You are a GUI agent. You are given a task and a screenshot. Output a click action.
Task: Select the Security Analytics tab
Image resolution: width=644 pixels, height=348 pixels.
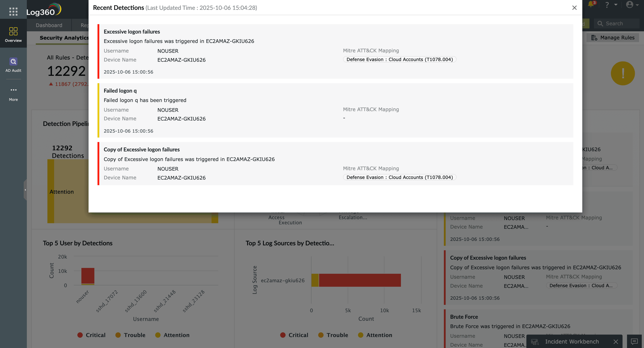pyautogui.click(x=64, y=38)
